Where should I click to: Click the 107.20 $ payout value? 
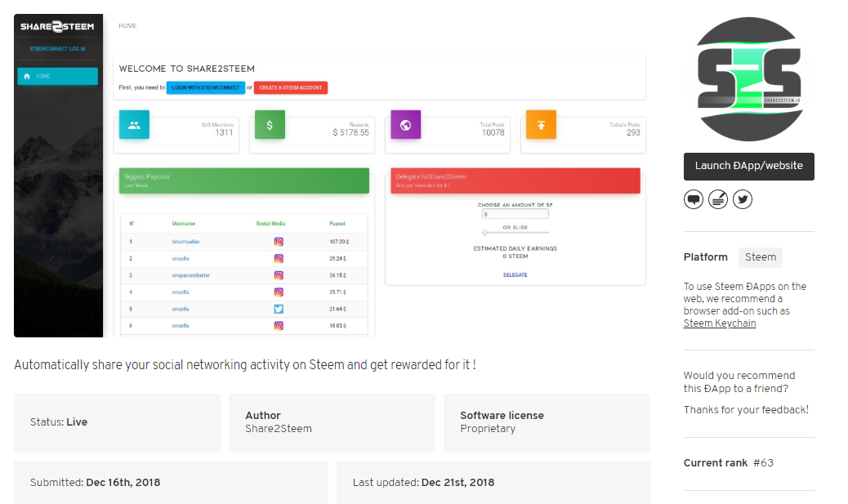pos(339,242)
